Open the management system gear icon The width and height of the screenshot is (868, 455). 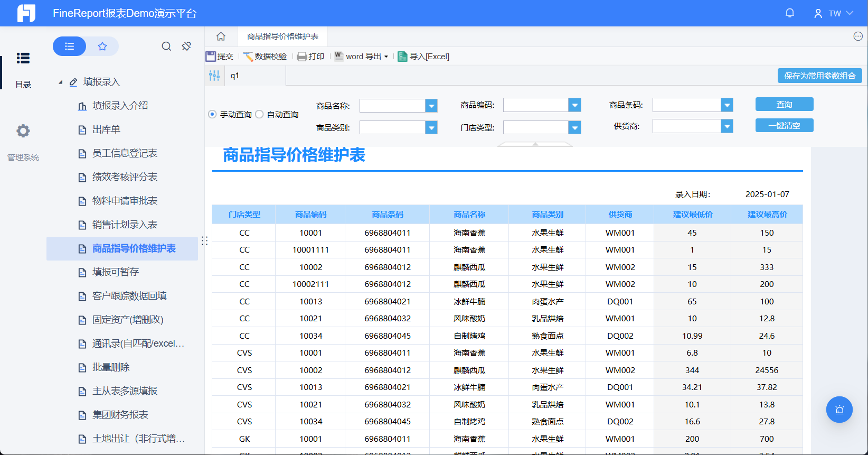click(x=23, y=131)
